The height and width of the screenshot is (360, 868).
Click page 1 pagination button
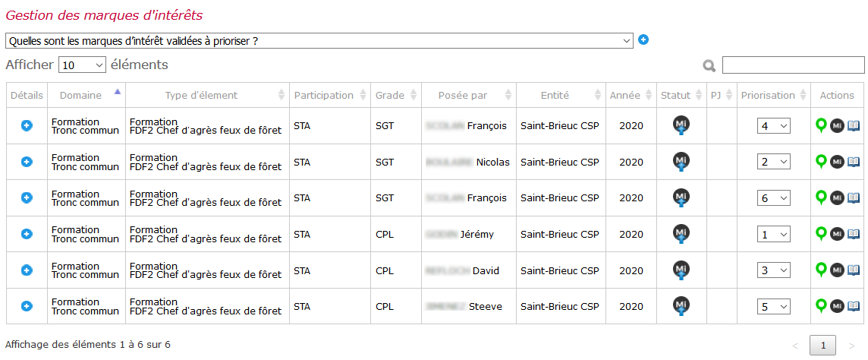(823, 346)
